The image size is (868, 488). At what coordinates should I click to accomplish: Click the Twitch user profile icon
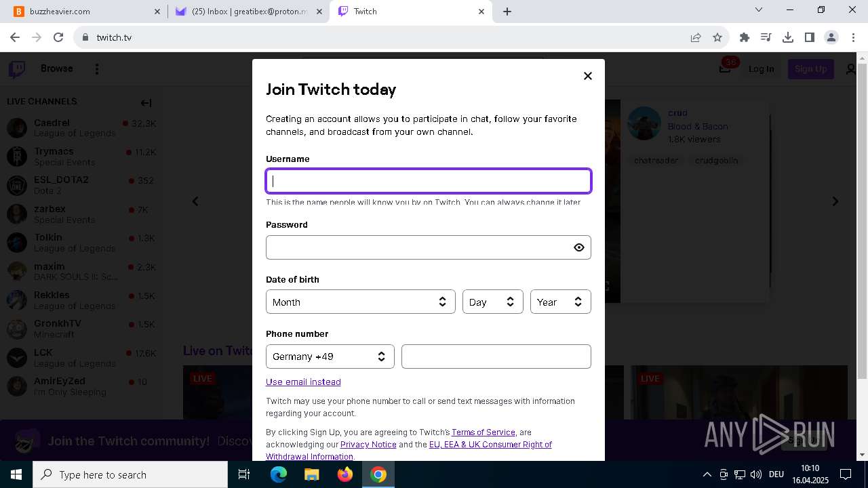850,69
